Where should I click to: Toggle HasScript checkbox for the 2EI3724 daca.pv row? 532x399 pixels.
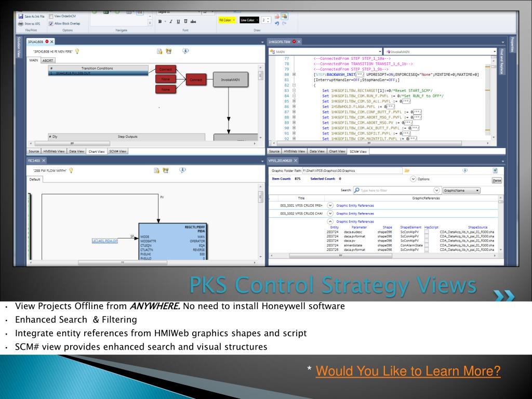pyautogui.click(x=427, y=241)
